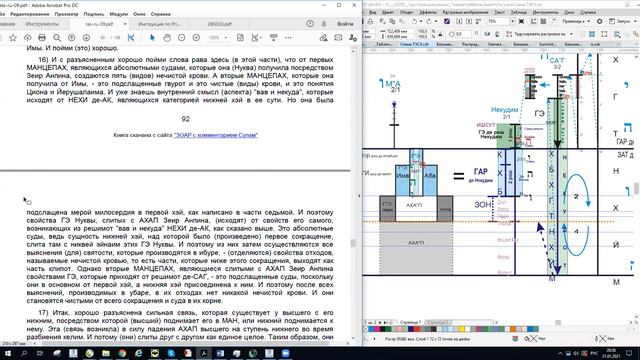The width and height of the screenshot is (640, 360).
Task: Open Окно menu in Acrobat
Action: [x=139, y=14]
